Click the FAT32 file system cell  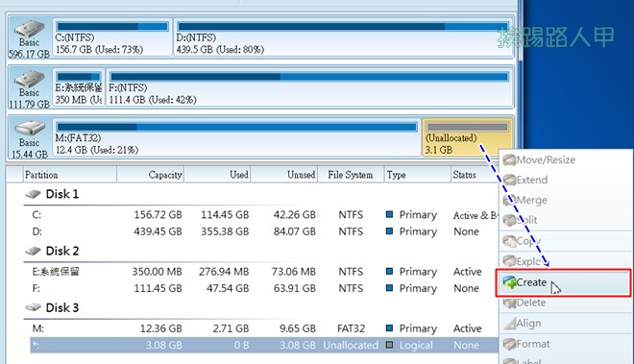click(351, 328)
